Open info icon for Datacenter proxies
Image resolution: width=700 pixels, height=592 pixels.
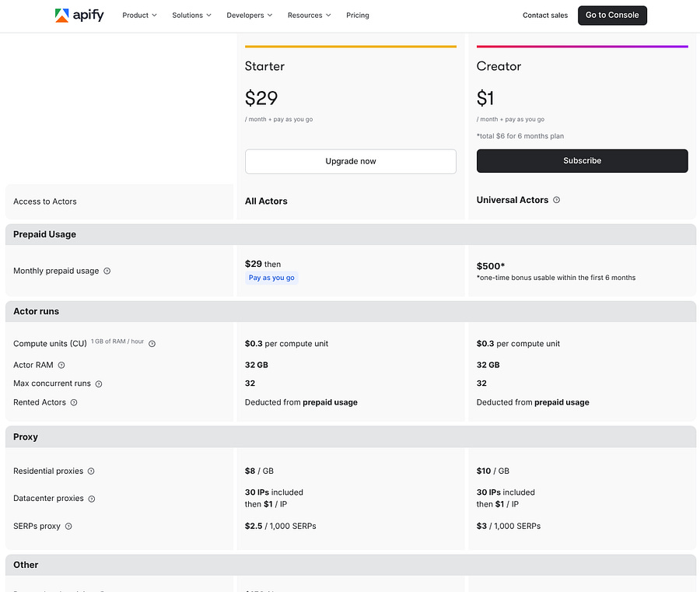pos(92,499)
